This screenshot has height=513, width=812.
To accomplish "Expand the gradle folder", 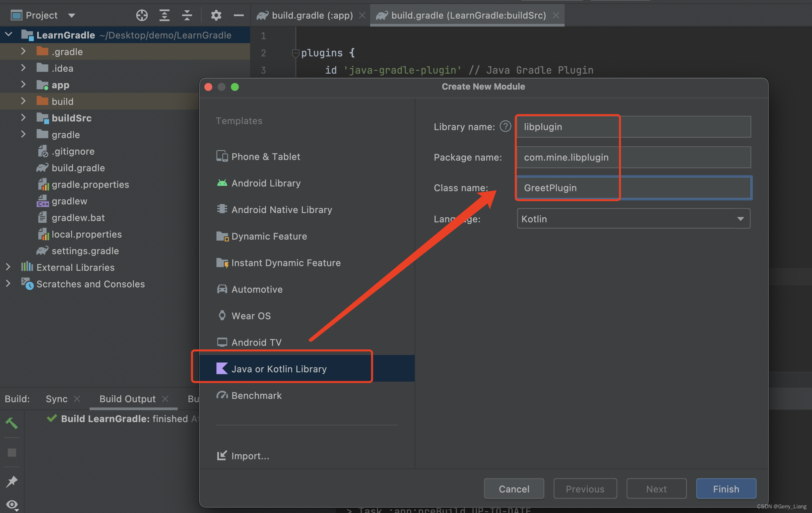I will coord(23,134).
